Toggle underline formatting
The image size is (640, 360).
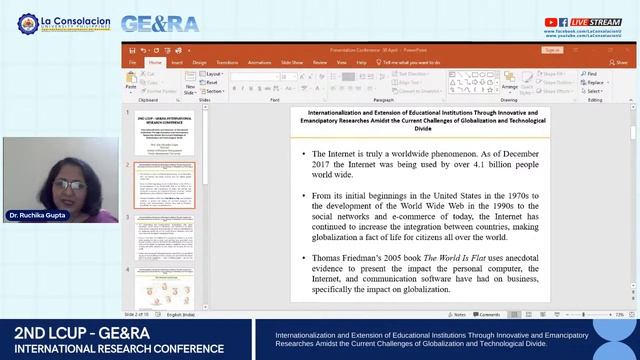click(251, 88)
